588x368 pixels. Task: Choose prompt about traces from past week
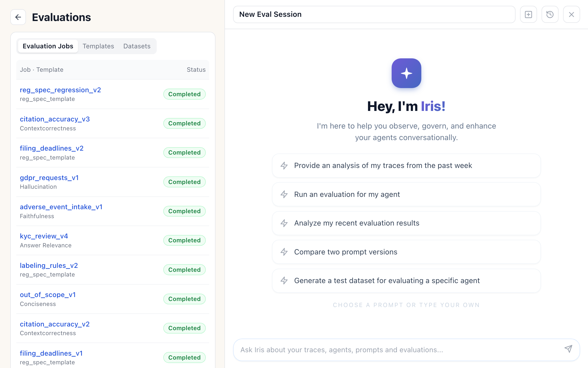(x=406, y=166)
